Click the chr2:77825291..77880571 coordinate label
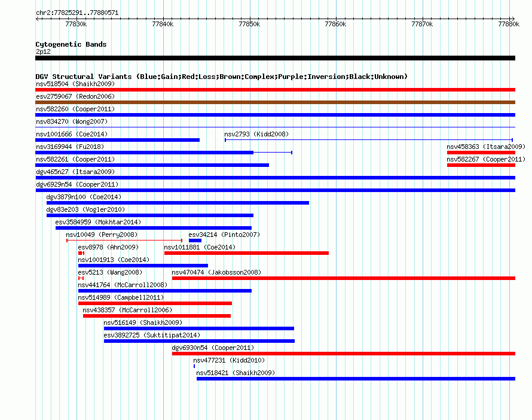532x420 pixels. (77, 13)
